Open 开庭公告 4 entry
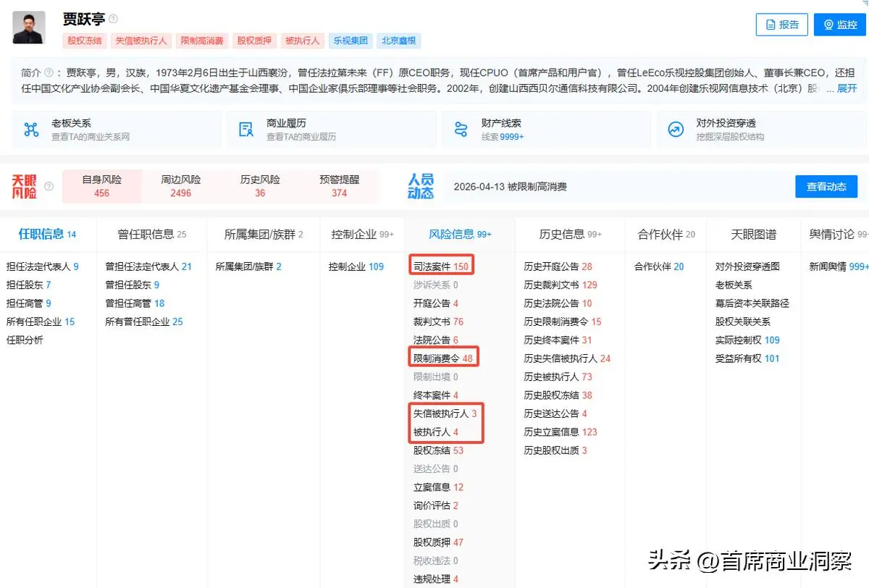The height and width of the screenshot is (588, 869). [x=436, y=303]
